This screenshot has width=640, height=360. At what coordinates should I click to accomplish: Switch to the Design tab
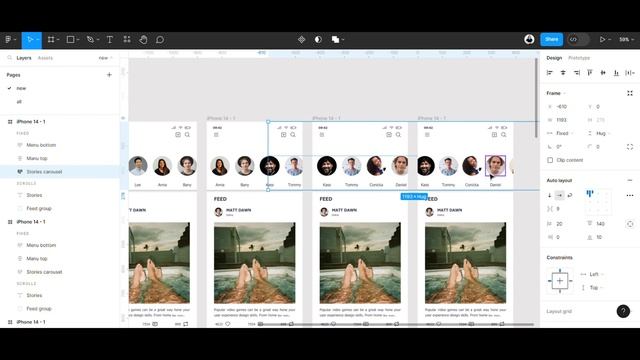(554, 58)
